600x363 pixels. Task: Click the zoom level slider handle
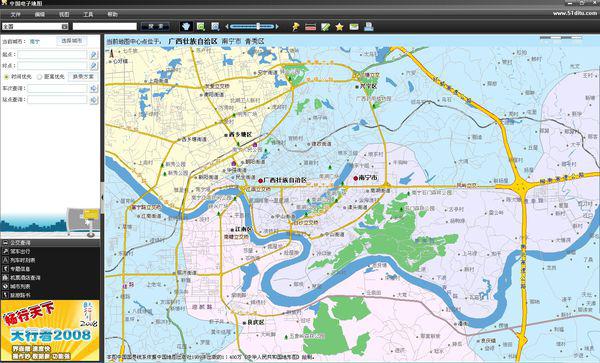pyautogui.click(x=259, y=26)
